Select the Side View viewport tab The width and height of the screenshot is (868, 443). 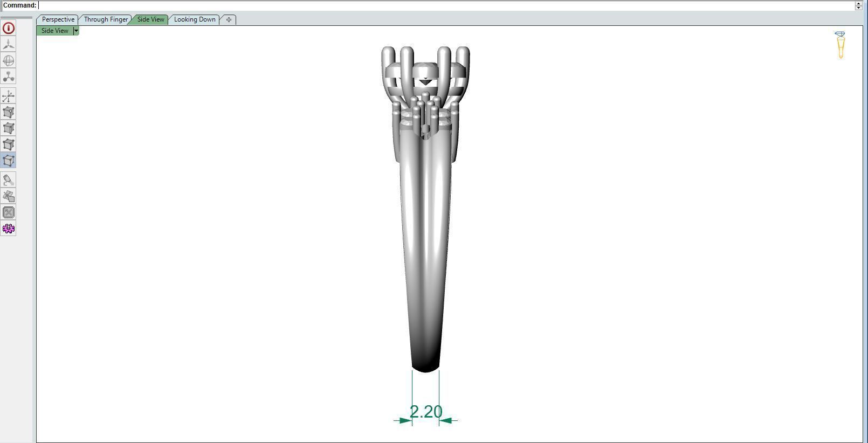150,19
